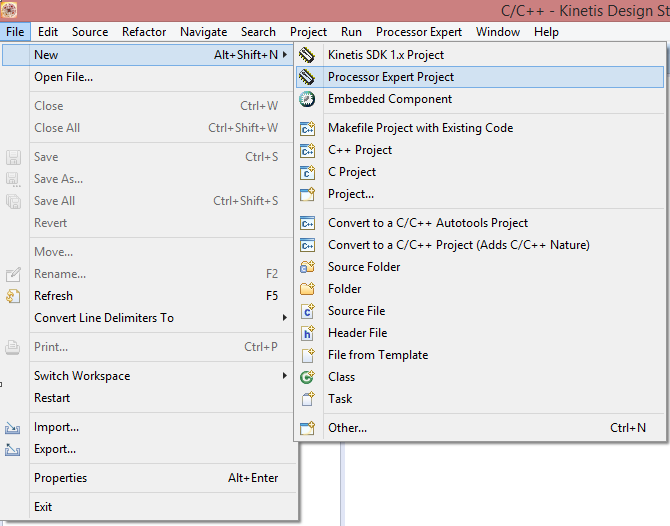Click the Makefile Project with Existing Code icon
The width and height of the screenshot is (670, 526).
coord(307,128)
